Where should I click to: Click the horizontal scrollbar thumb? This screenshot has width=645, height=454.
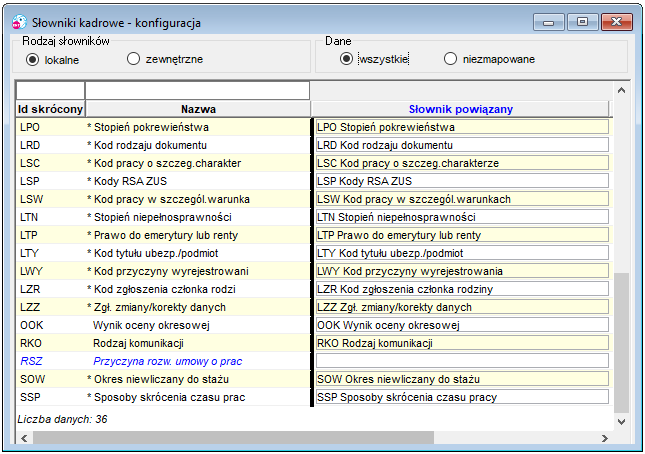pyautogui.click(x=233, y=438)
